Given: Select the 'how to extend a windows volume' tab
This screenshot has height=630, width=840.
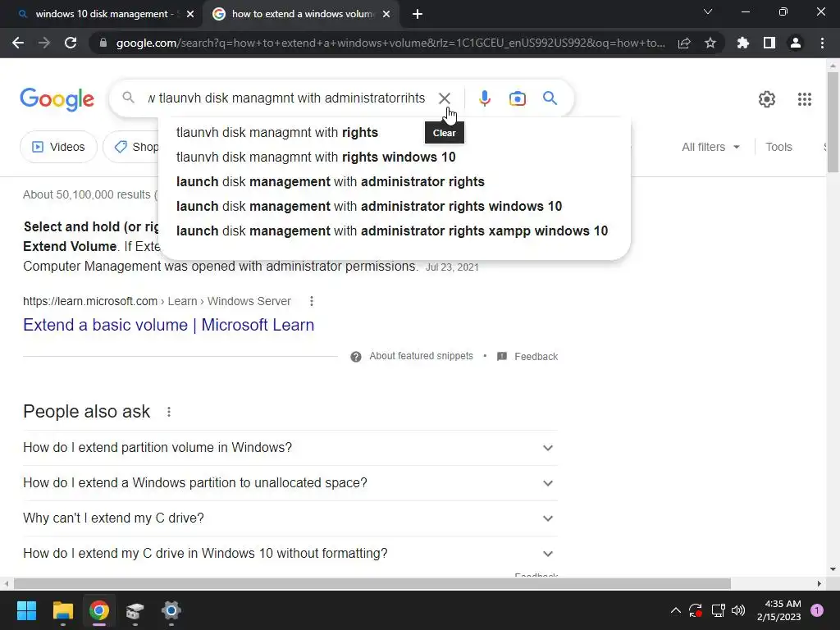Looking at the screenshot, I should 303,14.
